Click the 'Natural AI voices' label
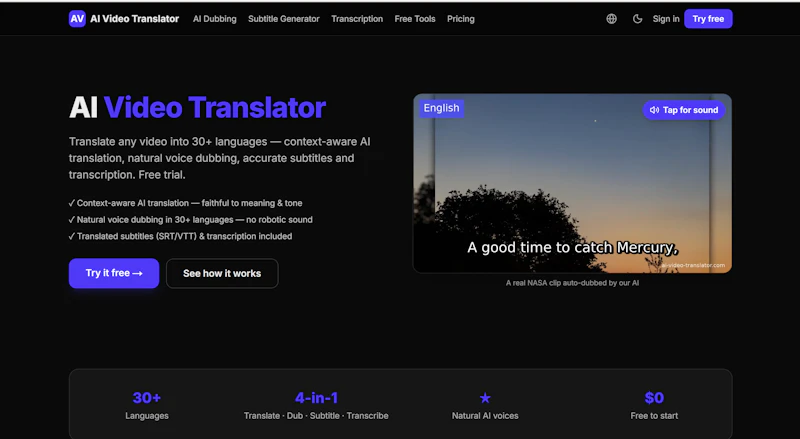The height and width of the screenshot is (439, 800). 485,416
